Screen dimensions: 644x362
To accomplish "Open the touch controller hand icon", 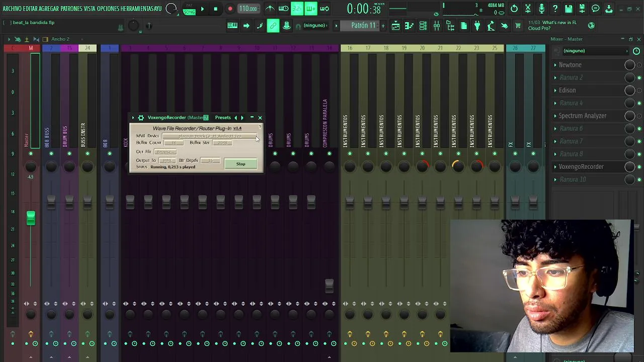I will tap(505, 26).
